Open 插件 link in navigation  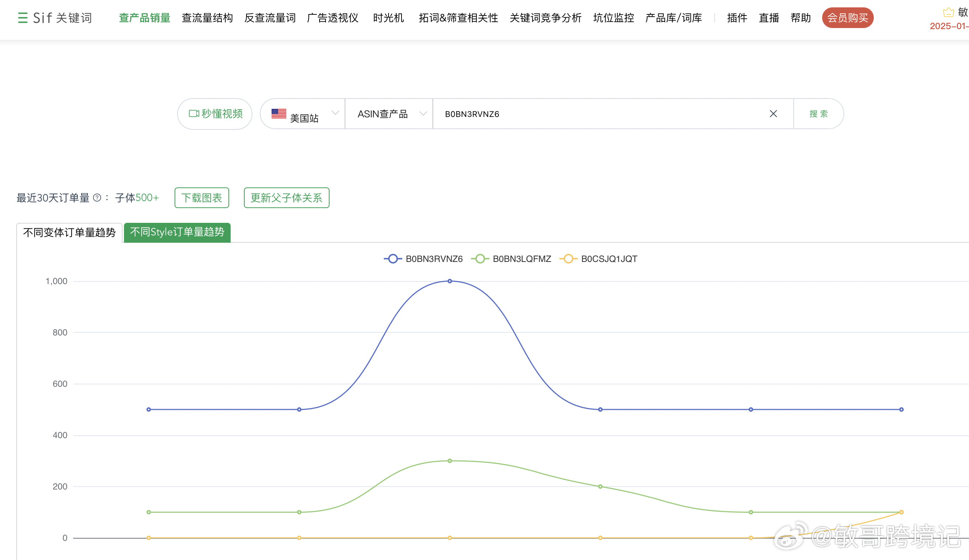737,18
